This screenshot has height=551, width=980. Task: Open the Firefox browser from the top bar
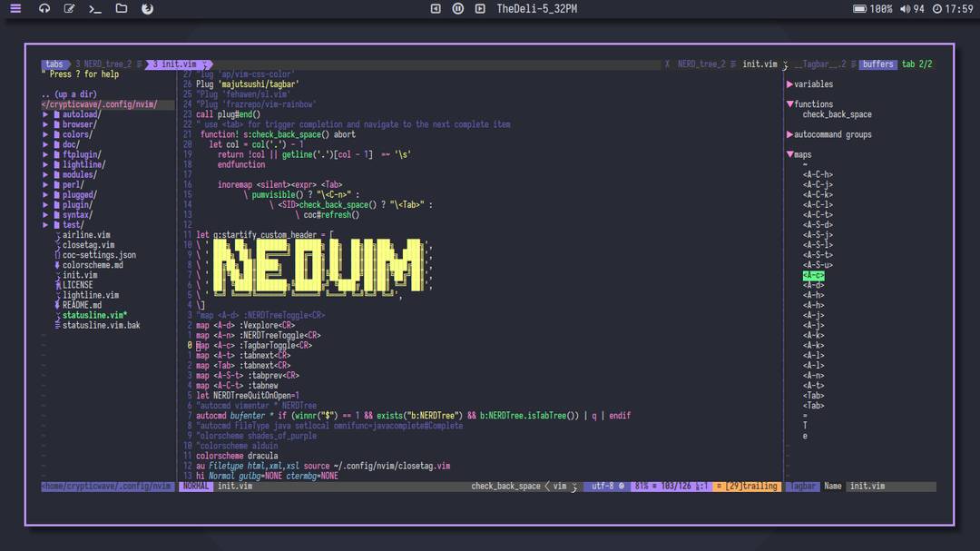pos(148,8)
